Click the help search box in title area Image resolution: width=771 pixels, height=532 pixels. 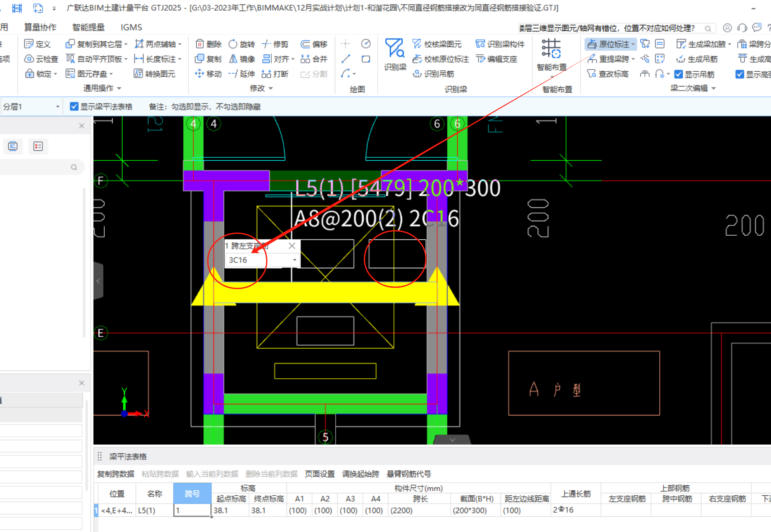pyautogui.click(x=617, y=28)
